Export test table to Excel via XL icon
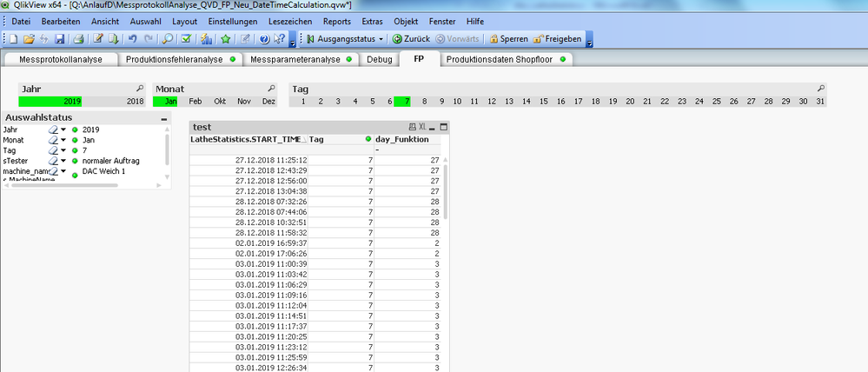This screenshot has width=868, height=372. (422, 127)
